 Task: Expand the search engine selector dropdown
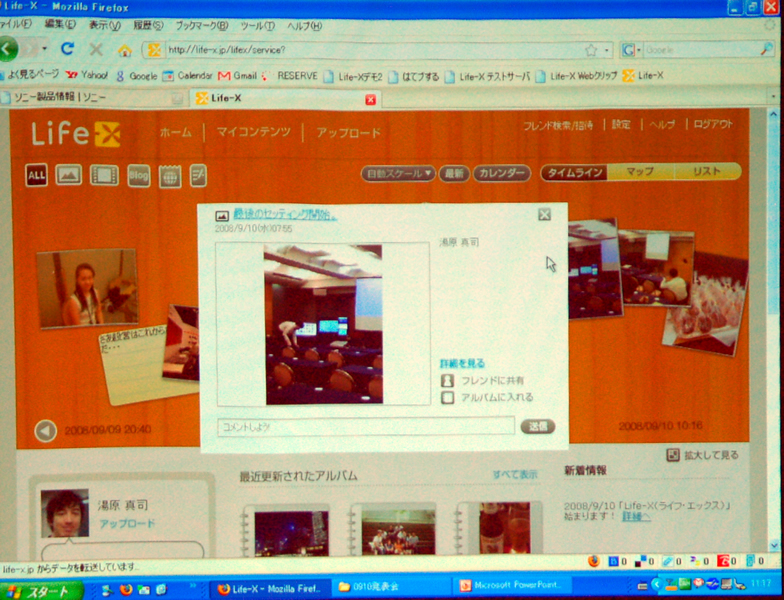pyautogui.click(x=631, y=49)
